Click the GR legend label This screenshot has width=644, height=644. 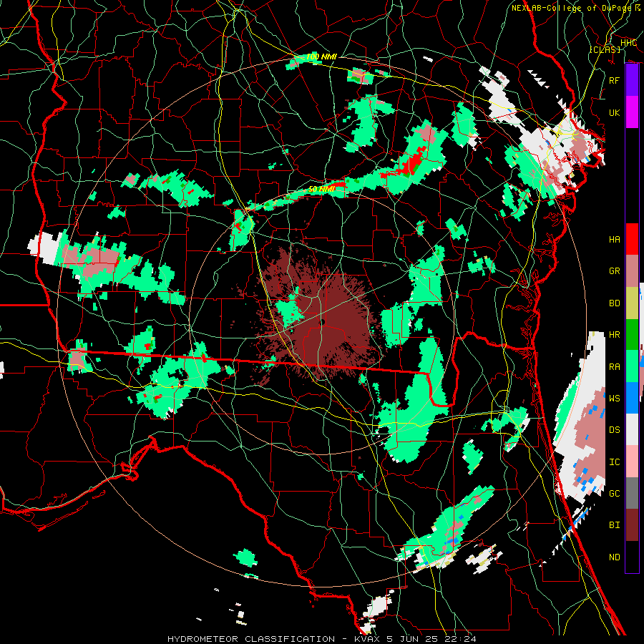[x=614, y=271]
